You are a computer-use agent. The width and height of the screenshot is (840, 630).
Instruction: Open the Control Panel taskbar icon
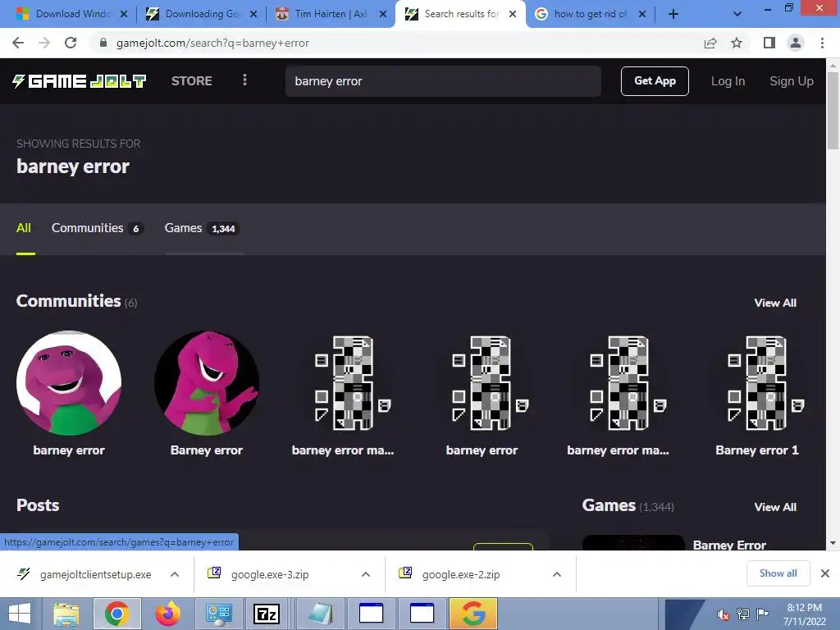[x=218, y=614]
